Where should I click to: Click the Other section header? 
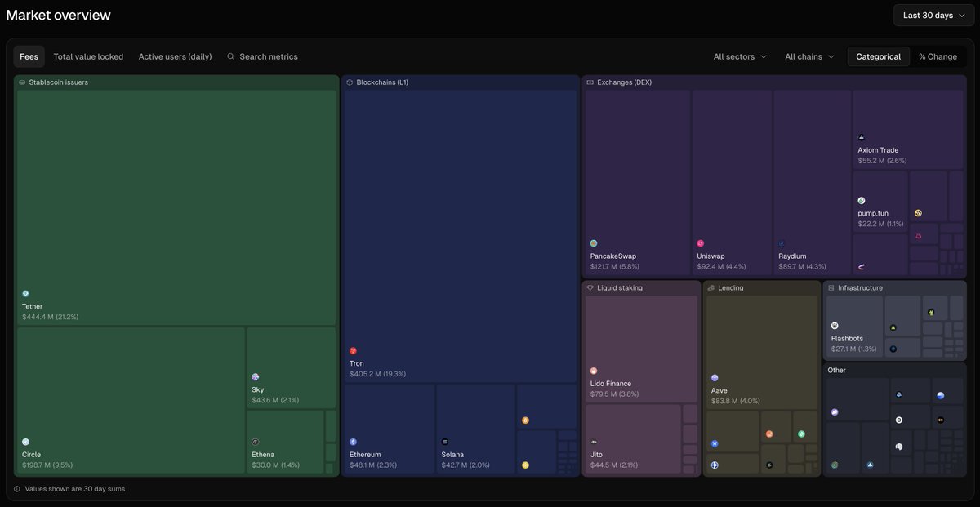837,371
